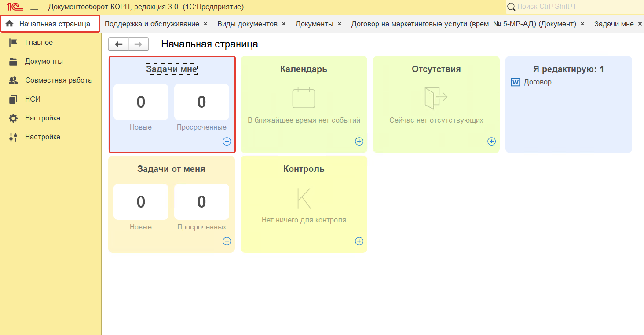
Task: Click the Документы folder icon in sidebar
Action: point(13,62)
